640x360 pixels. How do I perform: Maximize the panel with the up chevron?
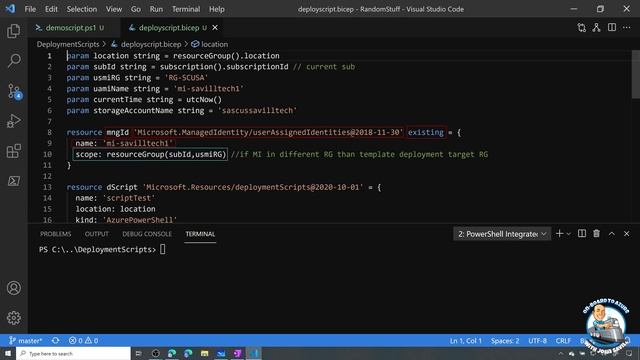click(x=611, y=233)
